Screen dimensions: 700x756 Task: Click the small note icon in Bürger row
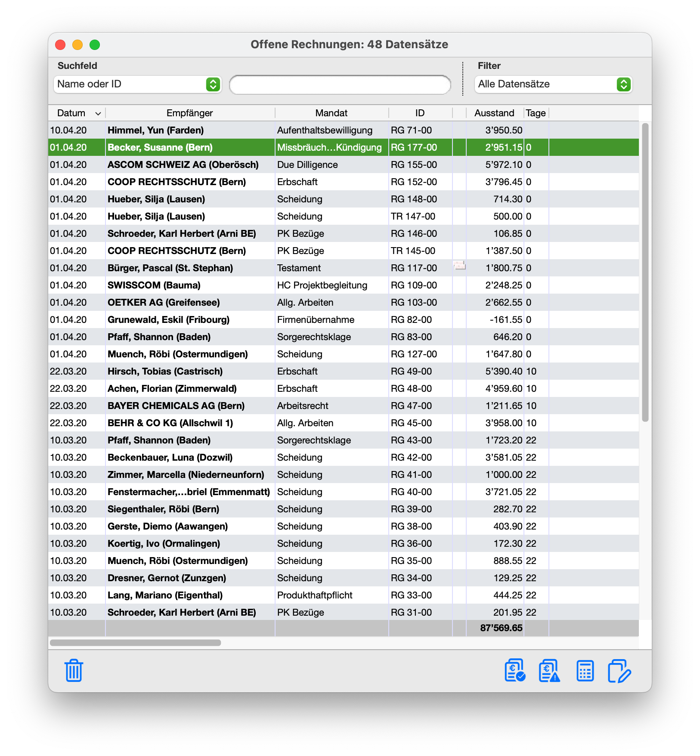tap(459, 266)
